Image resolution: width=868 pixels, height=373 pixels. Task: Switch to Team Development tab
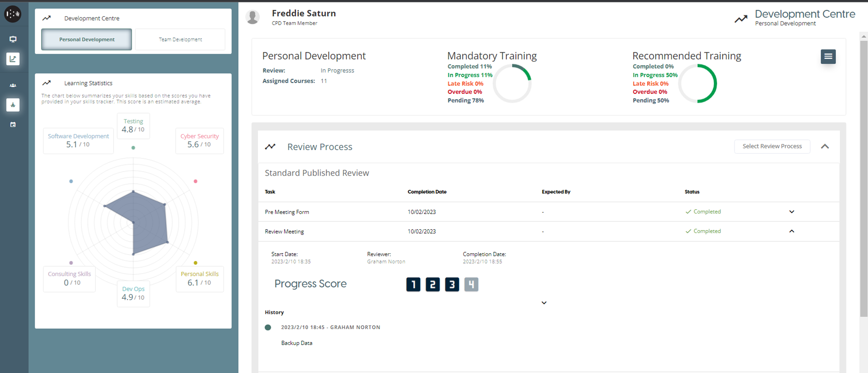tap(180, 39)
